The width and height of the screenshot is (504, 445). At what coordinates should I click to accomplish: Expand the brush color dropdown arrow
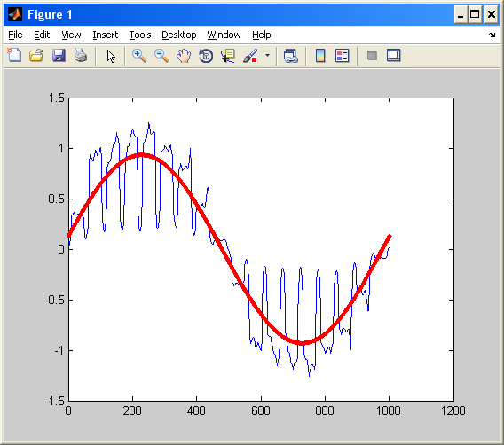267,55
